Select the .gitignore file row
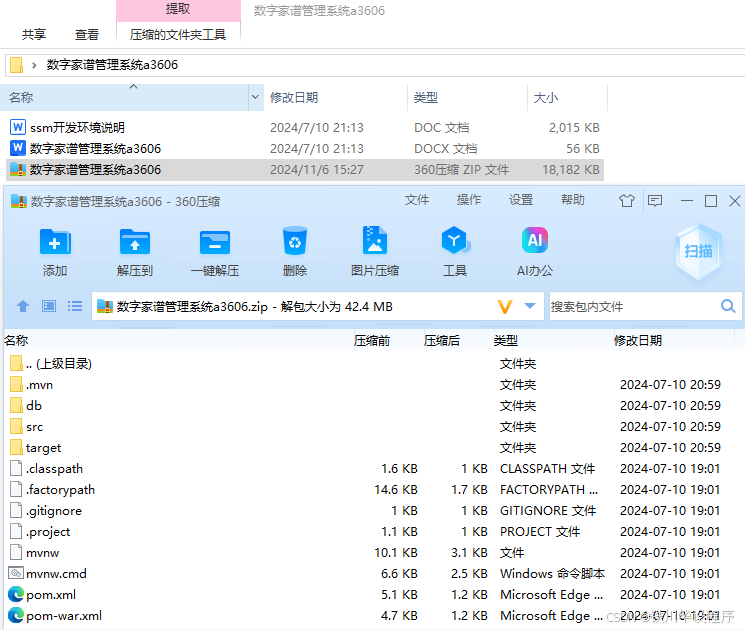This screenshot has height=630, width=745. 371,510
